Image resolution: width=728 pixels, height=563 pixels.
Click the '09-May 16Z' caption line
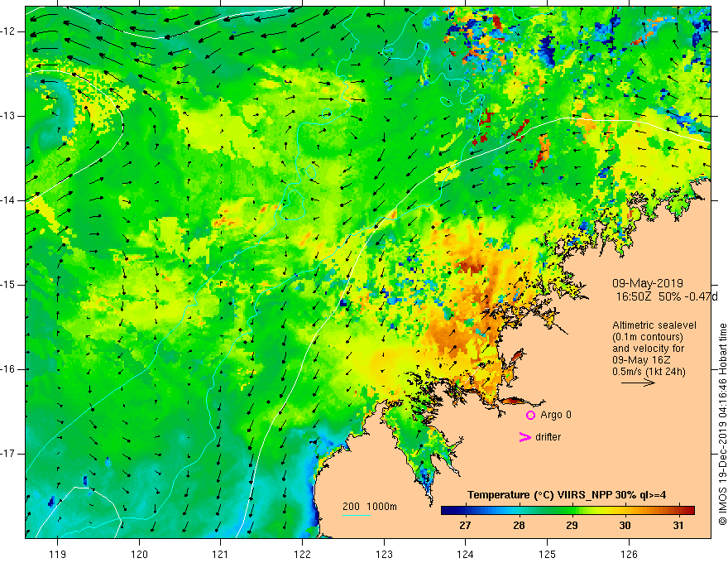click(x=640, y=360)
